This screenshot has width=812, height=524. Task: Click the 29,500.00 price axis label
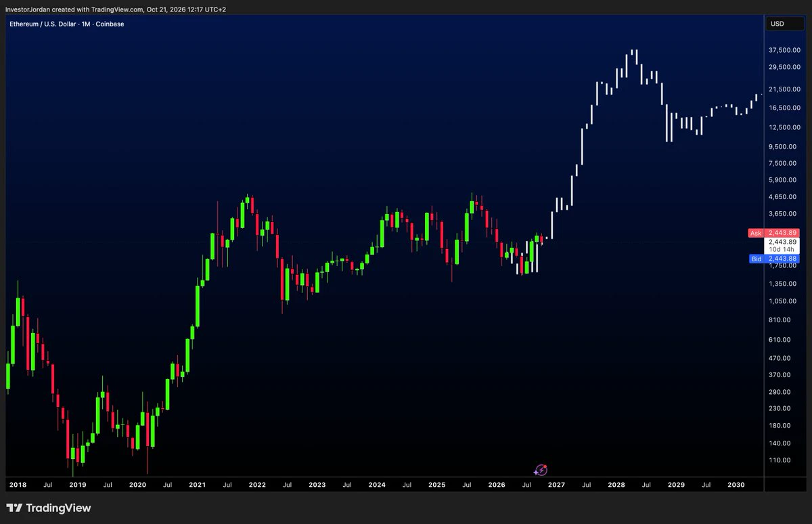pyautogui.click(x=784, y=67)
